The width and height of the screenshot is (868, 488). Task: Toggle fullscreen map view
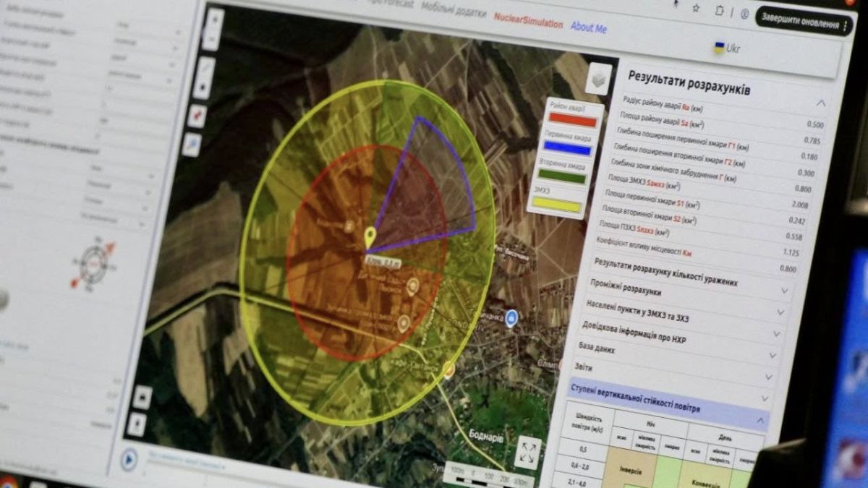point(527,453)
